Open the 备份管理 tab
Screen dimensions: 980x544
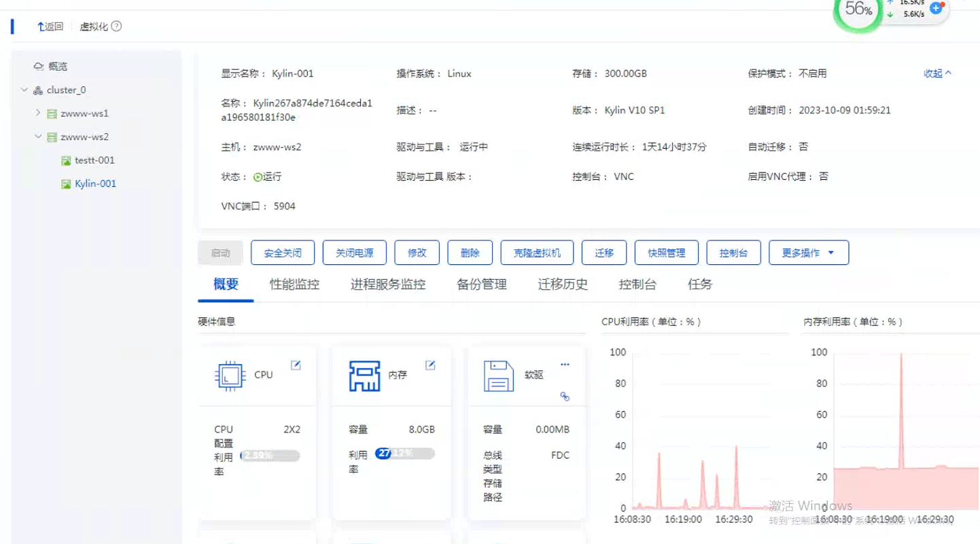[481, 285]
